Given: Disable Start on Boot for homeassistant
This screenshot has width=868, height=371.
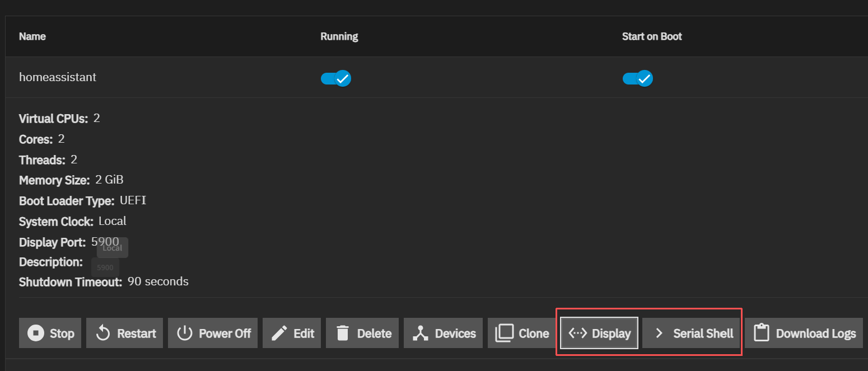Looking at the screenshot, I should point(638,78).
